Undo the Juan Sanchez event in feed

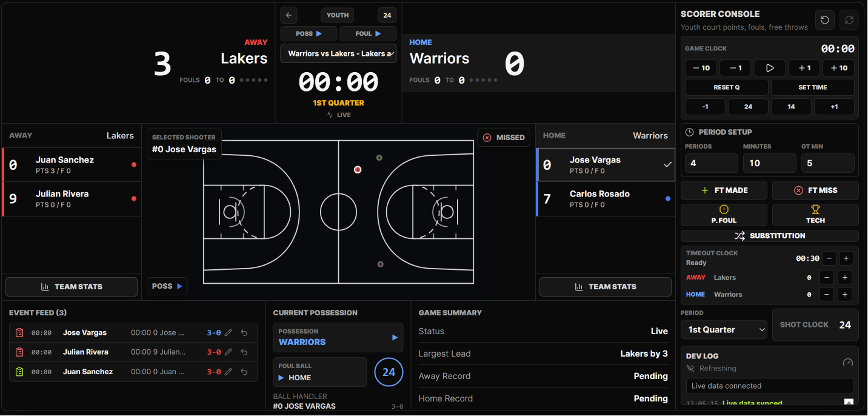[244, 372]
